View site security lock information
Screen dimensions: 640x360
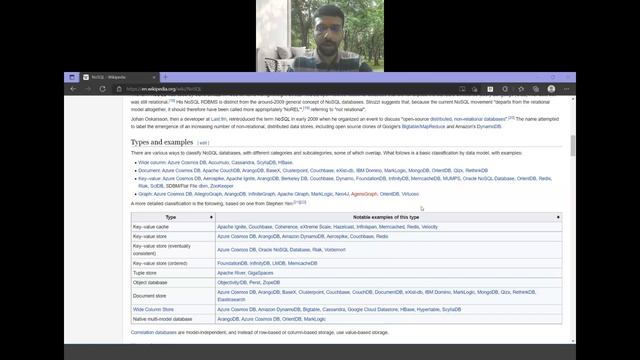point(119,89)
